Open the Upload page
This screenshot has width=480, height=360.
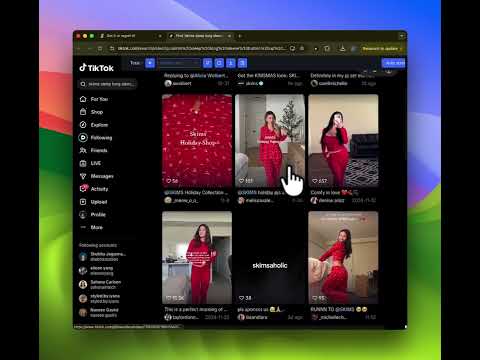coord(93,202)
